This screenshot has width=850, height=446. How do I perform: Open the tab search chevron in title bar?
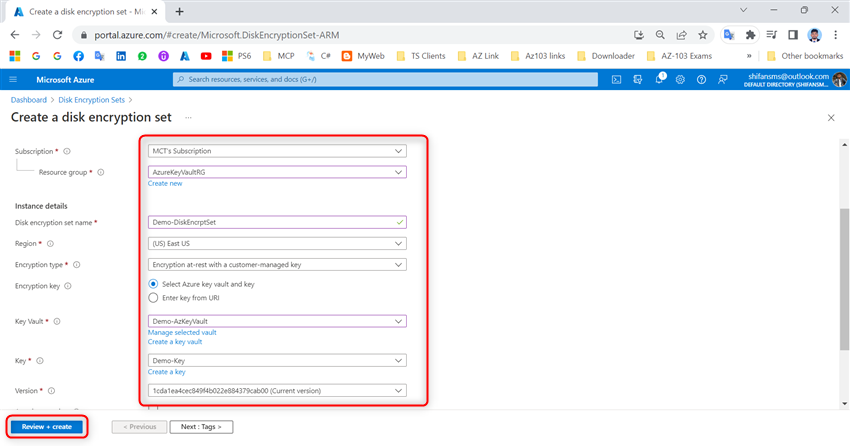tap(743, 10)
